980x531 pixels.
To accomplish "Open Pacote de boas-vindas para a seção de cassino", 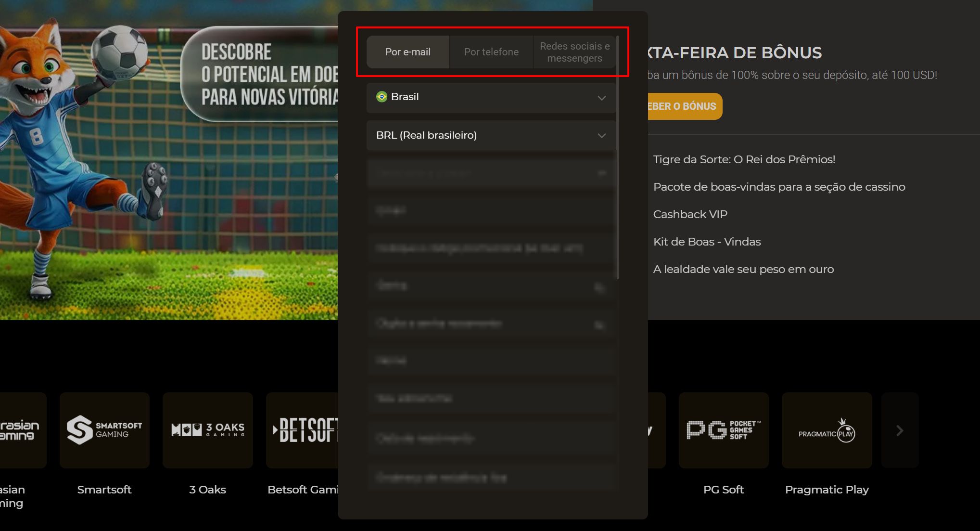I will click(779, 187).
